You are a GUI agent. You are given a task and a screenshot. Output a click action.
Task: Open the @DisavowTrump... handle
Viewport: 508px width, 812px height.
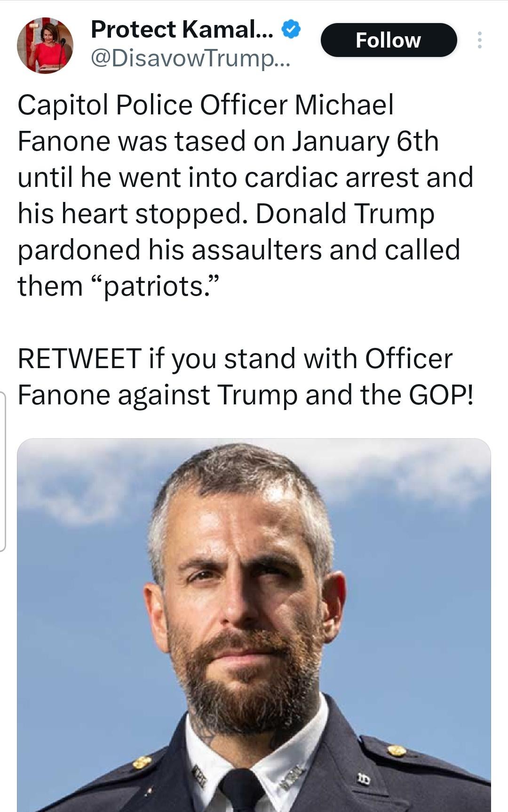(190, 58)
